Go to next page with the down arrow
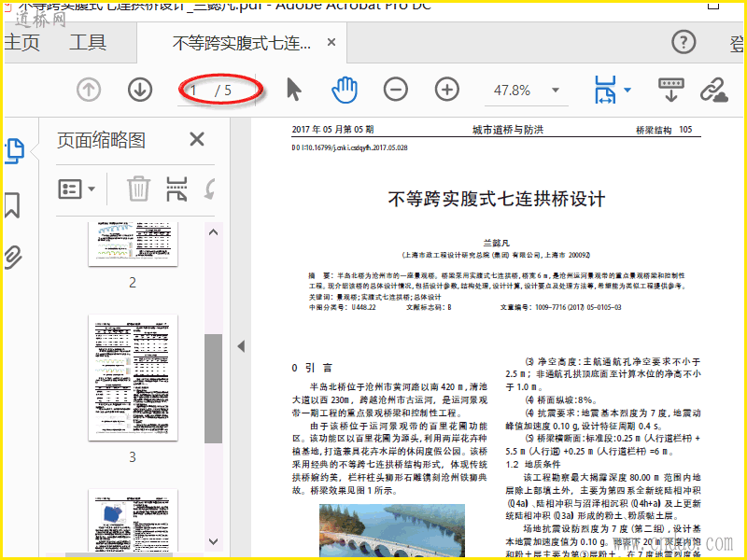 point(140,90)
